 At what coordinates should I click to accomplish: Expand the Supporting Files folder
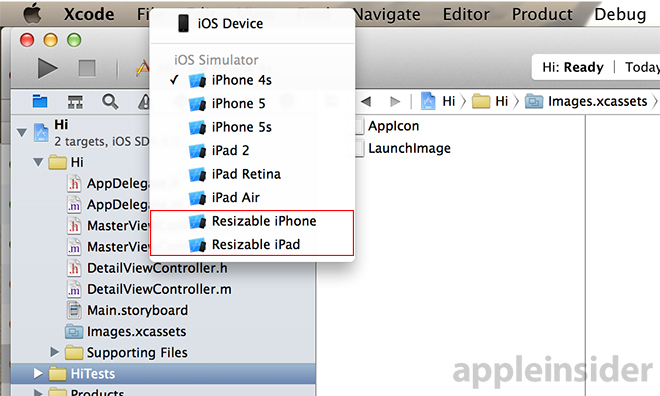(x=54, y=352)
